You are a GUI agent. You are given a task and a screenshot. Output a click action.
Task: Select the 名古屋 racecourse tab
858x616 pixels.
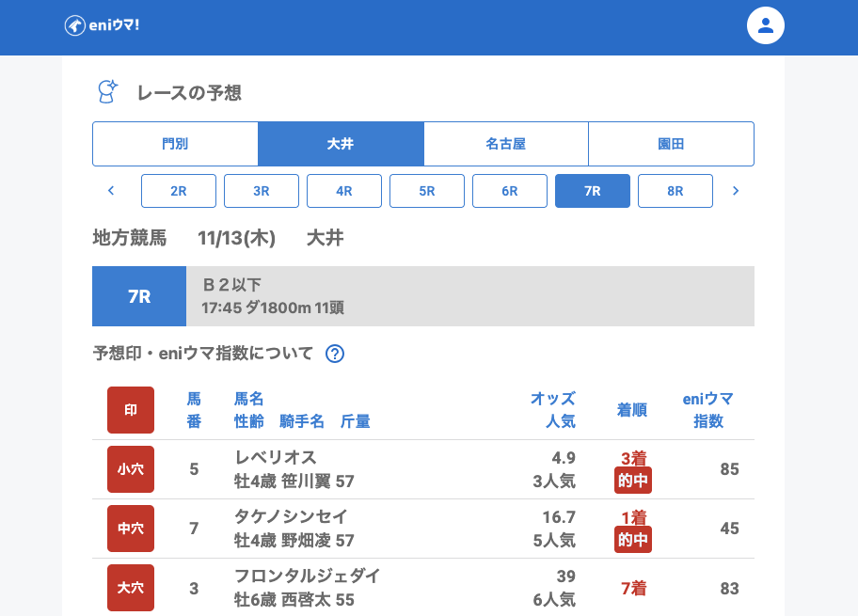click(505, 144)
